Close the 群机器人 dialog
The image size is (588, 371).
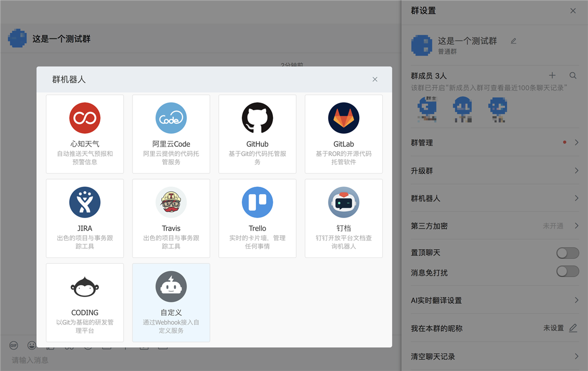tap(375, 79)
